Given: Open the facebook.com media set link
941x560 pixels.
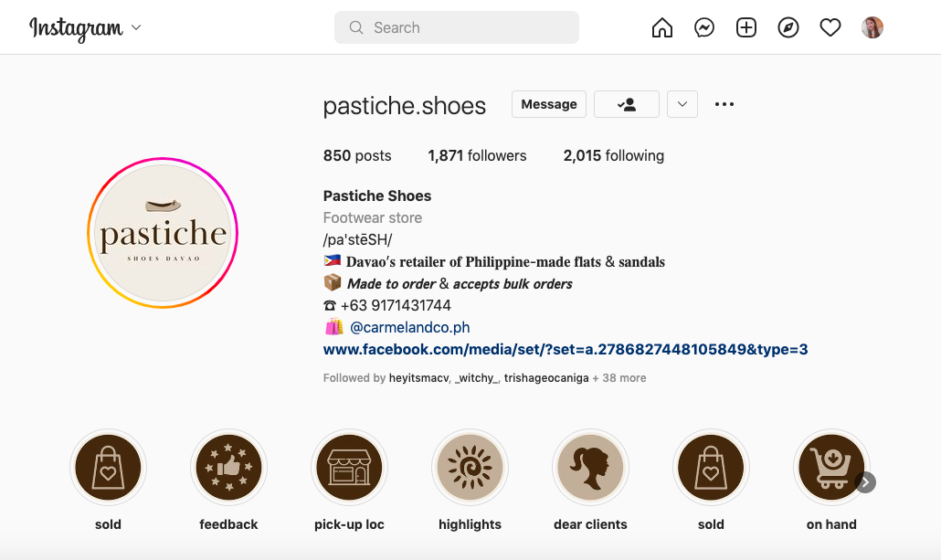Looking at the screenshot, I should 566,349.
